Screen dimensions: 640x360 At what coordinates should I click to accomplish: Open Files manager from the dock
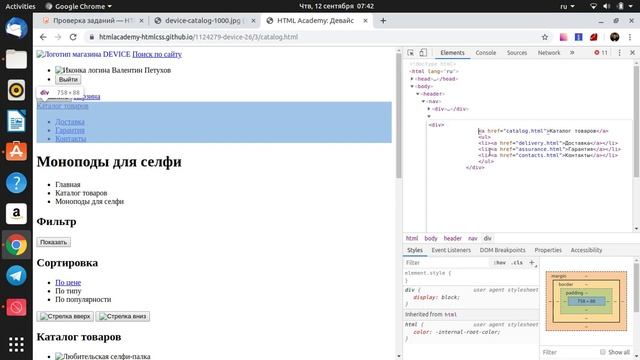click(16, 60)
